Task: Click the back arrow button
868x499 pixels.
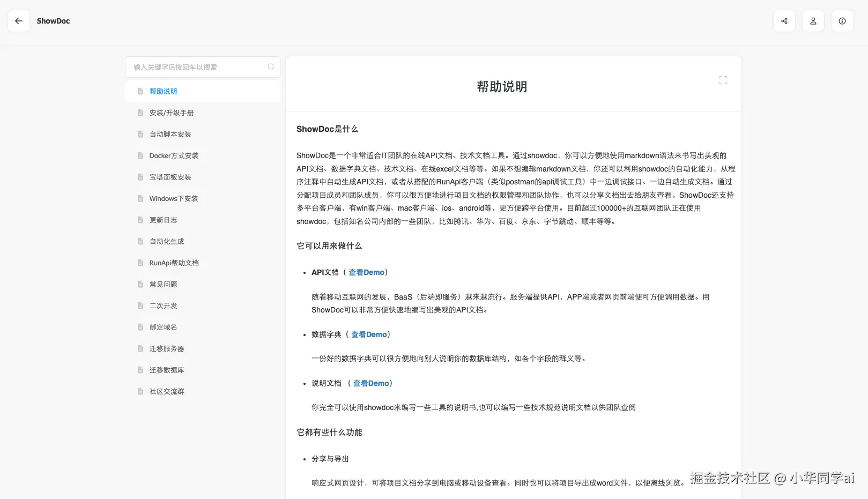Action: [x=19, y=21]
